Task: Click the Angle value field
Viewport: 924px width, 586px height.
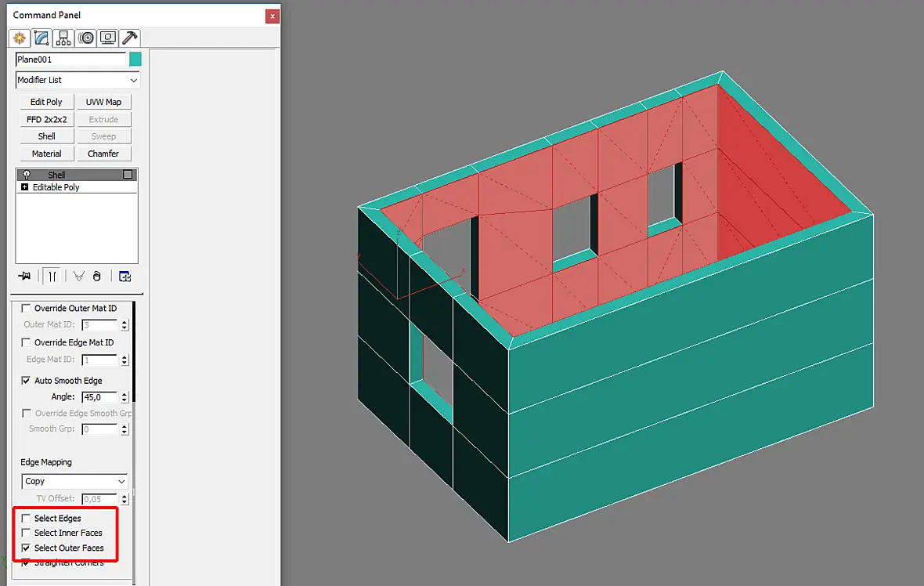Action: [x=100, y=396]
